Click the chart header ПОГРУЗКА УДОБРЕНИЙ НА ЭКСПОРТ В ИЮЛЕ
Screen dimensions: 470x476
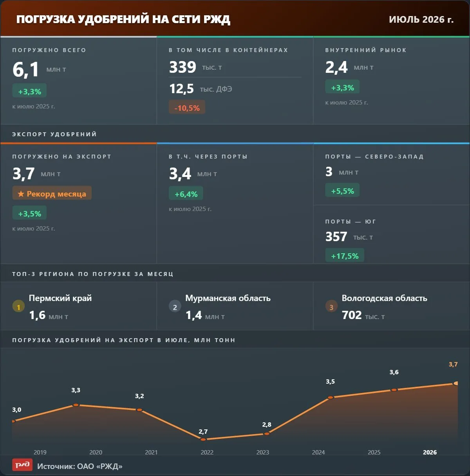pos(124,340)
